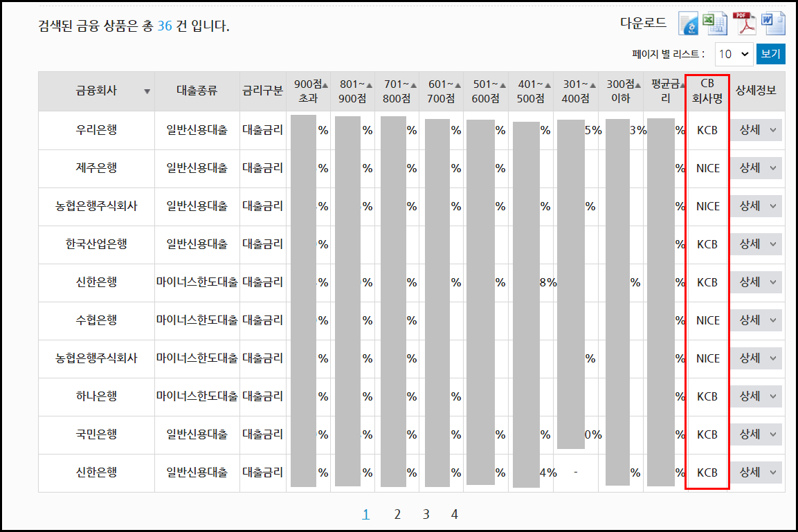Open the 금융회사 filter dropdown
Image resolution: width=798 pixels, height=532 pixels.
point(146,91)
